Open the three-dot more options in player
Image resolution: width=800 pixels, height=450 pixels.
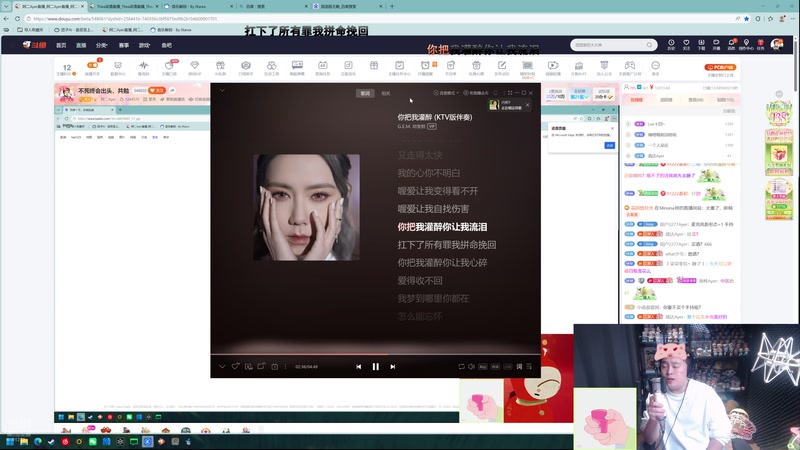click(285, 366)
